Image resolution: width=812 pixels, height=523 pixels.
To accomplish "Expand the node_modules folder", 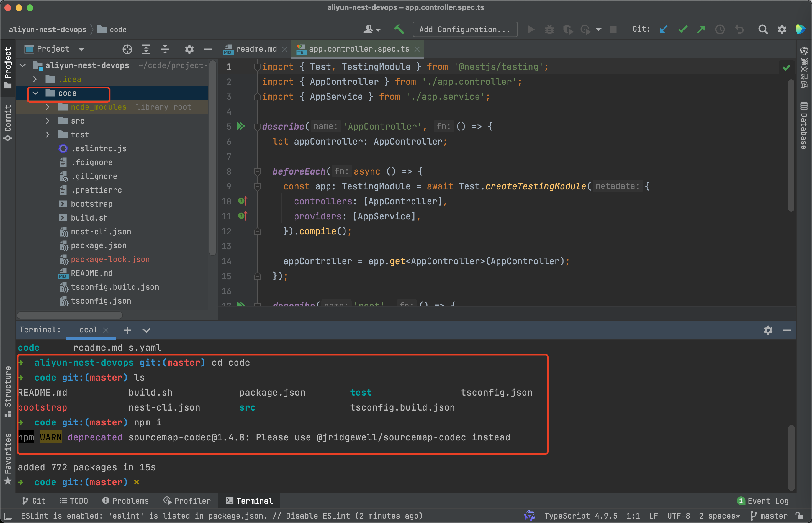I will (48, 107).
